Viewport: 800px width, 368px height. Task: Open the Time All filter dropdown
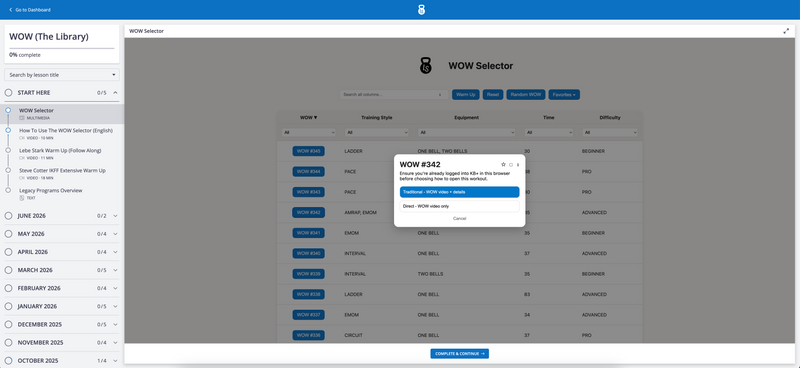click(549, 132)
